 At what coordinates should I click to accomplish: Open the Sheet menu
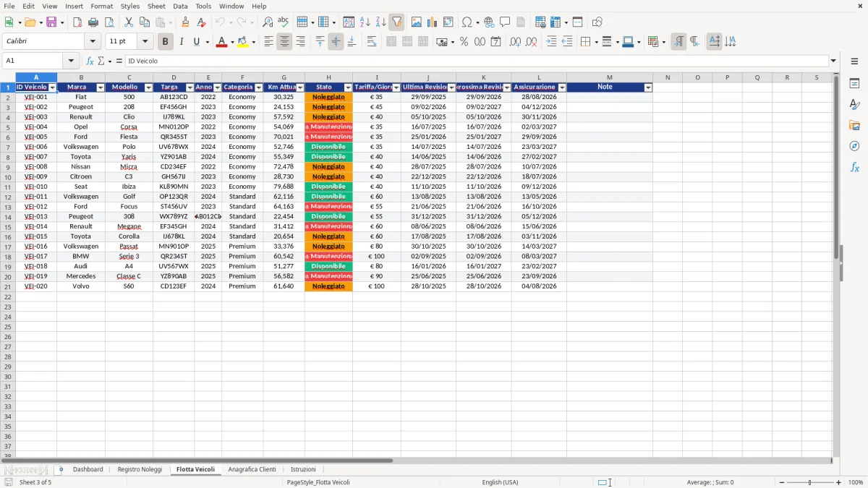click(156, 6)
